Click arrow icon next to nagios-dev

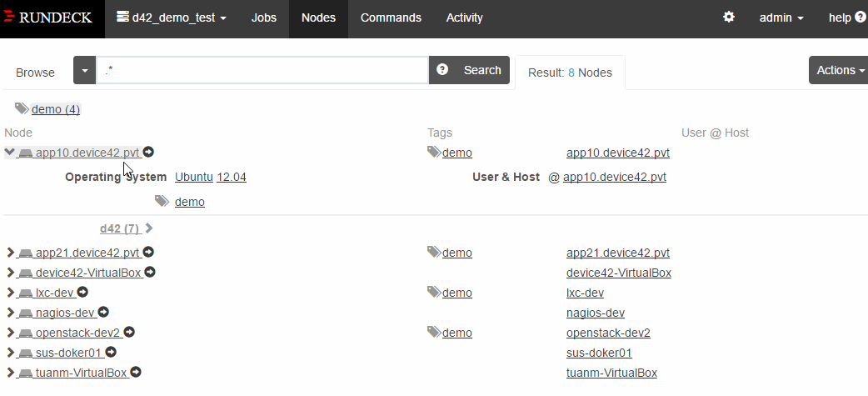pos(103,313)
